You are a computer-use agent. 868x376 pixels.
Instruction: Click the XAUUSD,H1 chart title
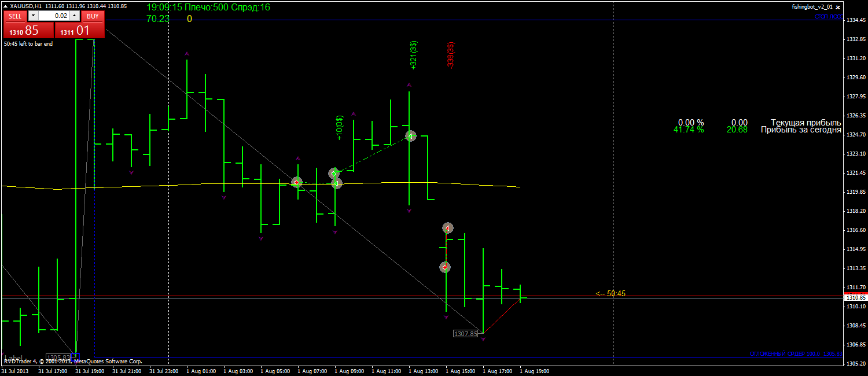[x=26, y=6]
